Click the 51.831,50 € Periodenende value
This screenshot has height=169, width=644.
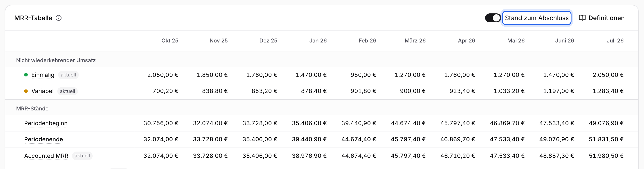[606, 139]
